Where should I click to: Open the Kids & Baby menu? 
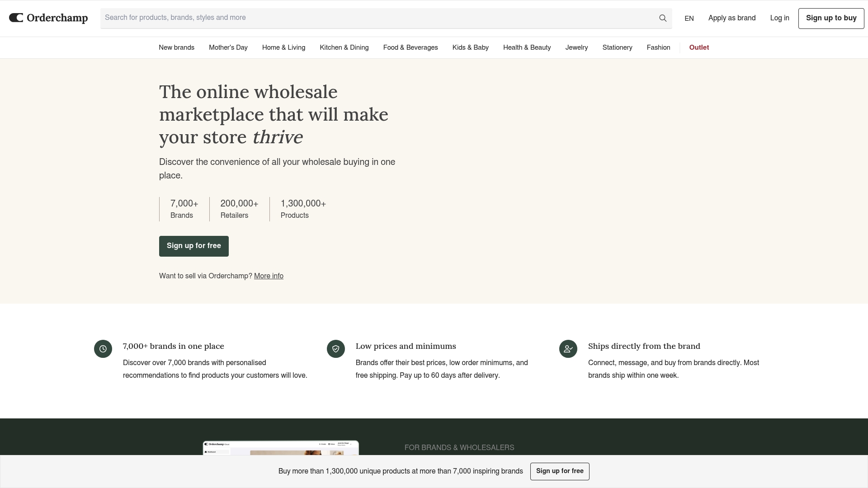pyautogui.click(x=470, y=47)
